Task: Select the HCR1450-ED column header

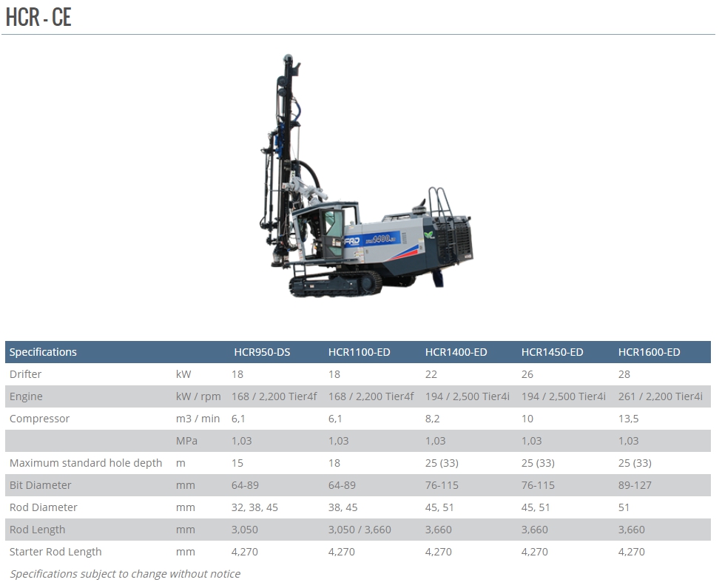Action: [552, 352]
